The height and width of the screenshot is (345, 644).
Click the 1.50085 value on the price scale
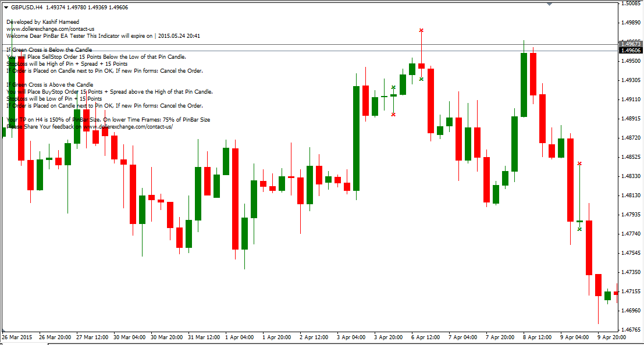pyautogui.click(x=632, y=5)
